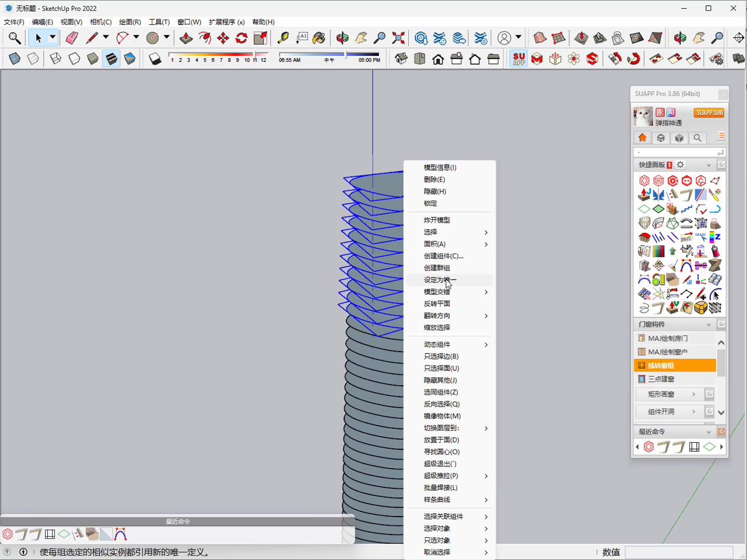The image size is (747, 560).
Task: Expand the 矩形画窗 submenu arrow
Action: pos(694,395)
